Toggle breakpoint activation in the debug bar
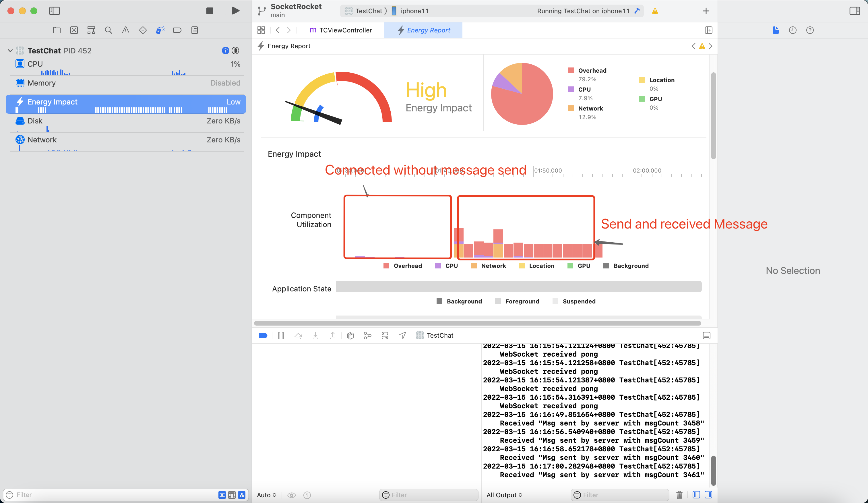868x503 pixels. pyautogui.click(x=263, y=335)
